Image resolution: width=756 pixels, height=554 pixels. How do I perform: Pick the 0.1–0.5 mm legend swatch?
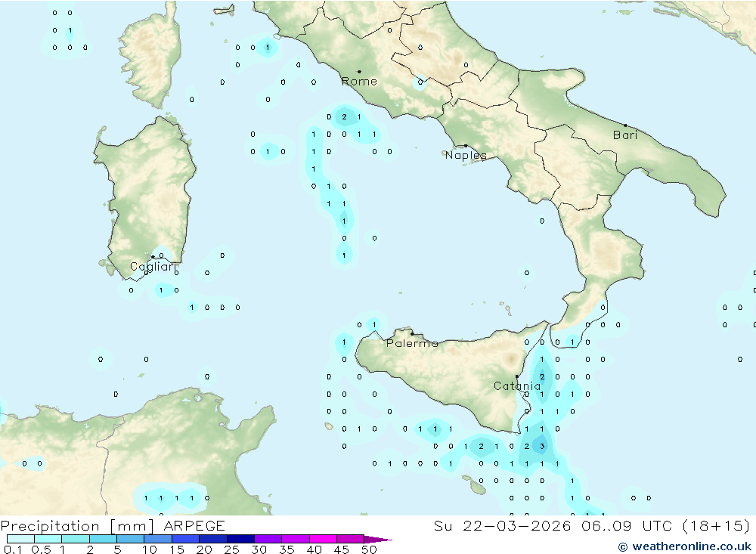pyautogui.click(x=20, y=539)
